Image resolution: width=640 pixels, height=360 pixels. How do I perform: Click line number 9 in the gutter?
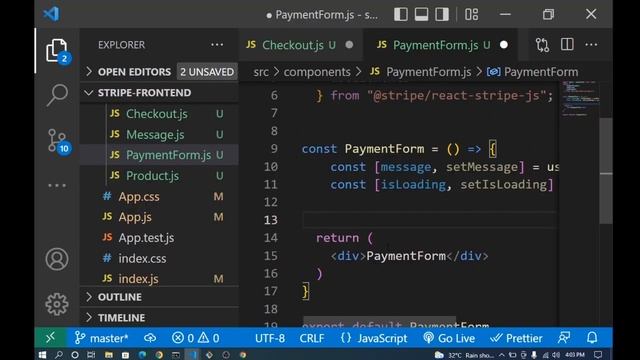click(x=274, y=149)
